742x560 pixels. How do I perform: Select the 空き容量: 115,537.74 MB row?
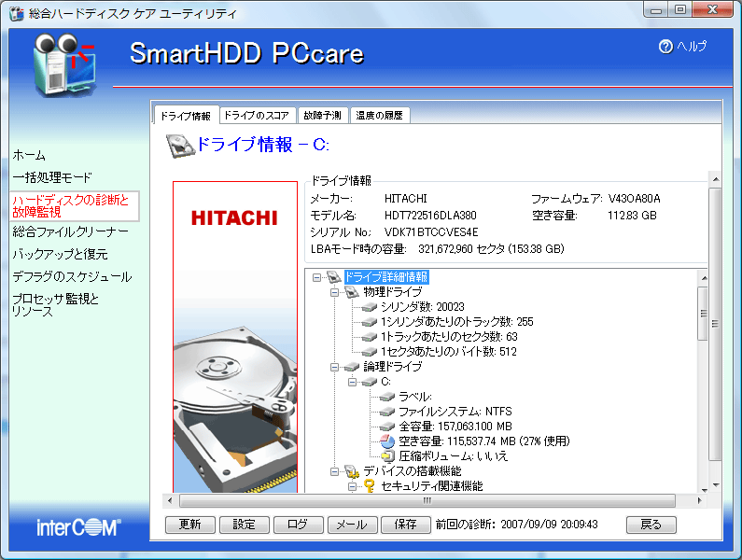click(x=484, y=441)
